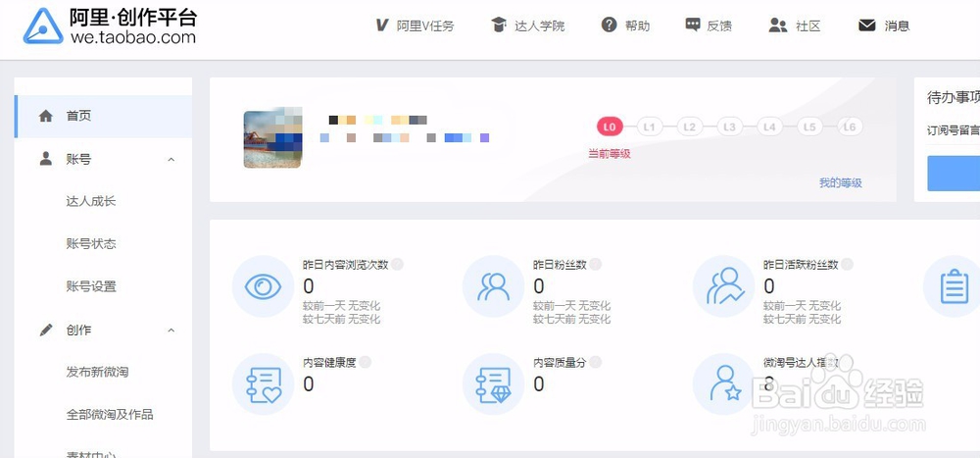Click the clipboard icon at right edge
Image resolution: width=980 pixels, height=458 pixels.
954,286
